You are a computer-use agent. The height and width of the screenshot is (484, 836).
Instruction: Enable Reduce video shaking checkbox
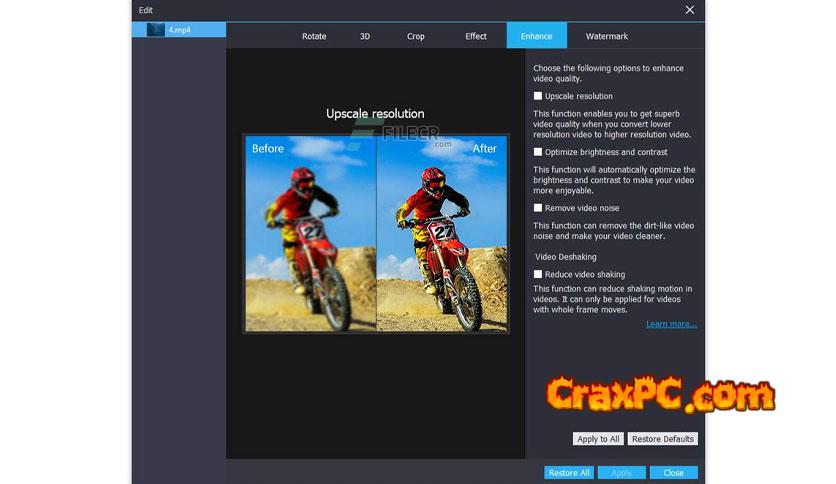(538, 274)
